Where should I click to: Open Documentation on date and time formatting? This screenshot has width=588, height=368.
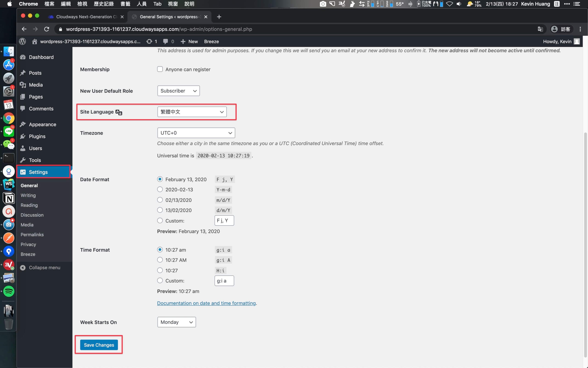(x=206, y=303)
